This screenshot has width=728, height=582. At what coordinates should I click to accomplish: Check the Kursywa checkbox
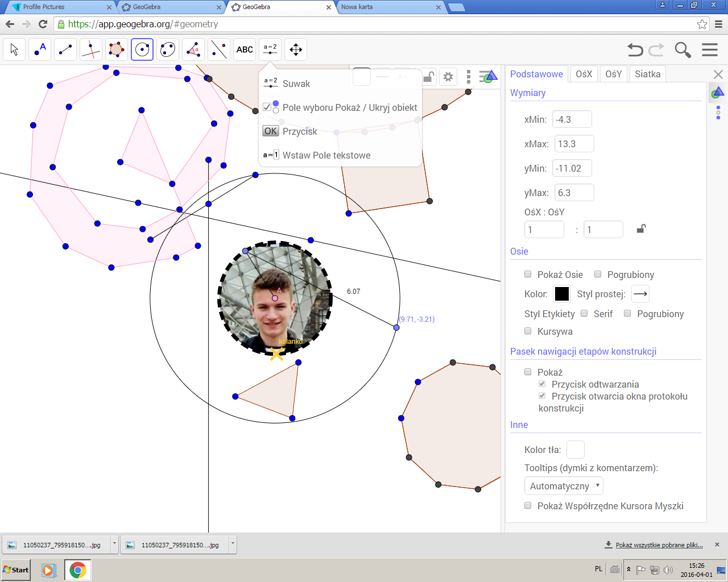(x=528, y=331)
